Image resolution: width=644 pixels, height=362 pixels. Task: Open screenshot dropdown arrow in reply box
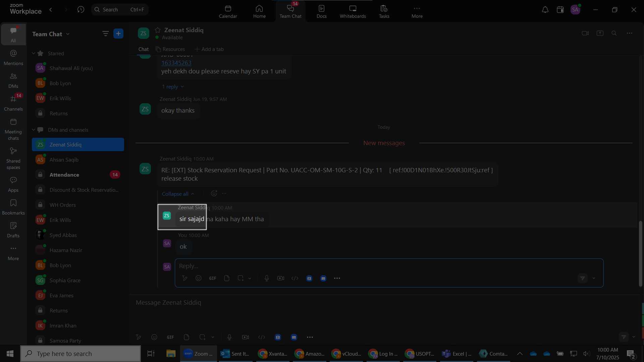tap(250, 278)
